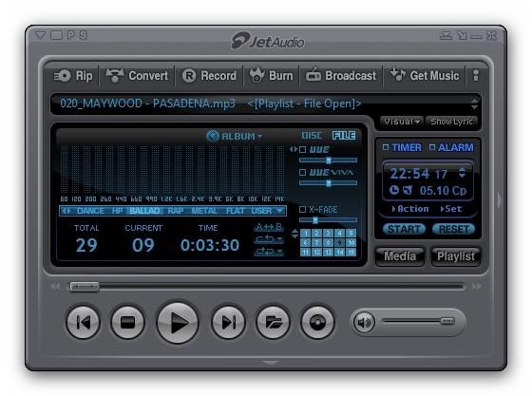Screen dimensions: 532x396
Task: Select the METAL equalizer preset
Action: tap(204, 211)
